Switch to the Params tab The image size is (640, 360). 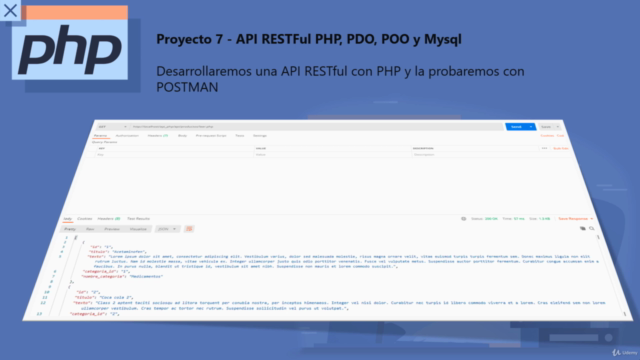(100, 136)
